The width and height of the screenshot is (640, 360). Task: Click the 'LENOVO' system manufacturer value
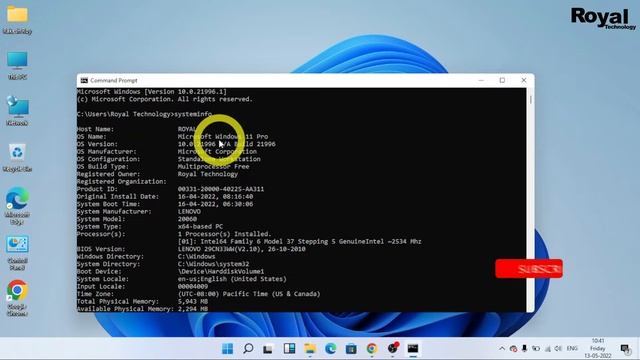point(189,212)
